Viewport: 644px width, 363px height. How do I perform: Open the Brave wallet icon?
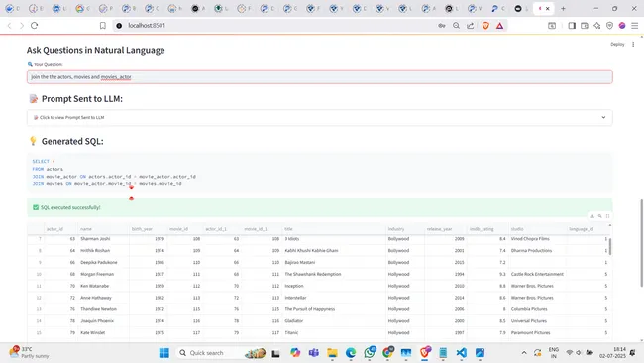click(x=584, y=26)
